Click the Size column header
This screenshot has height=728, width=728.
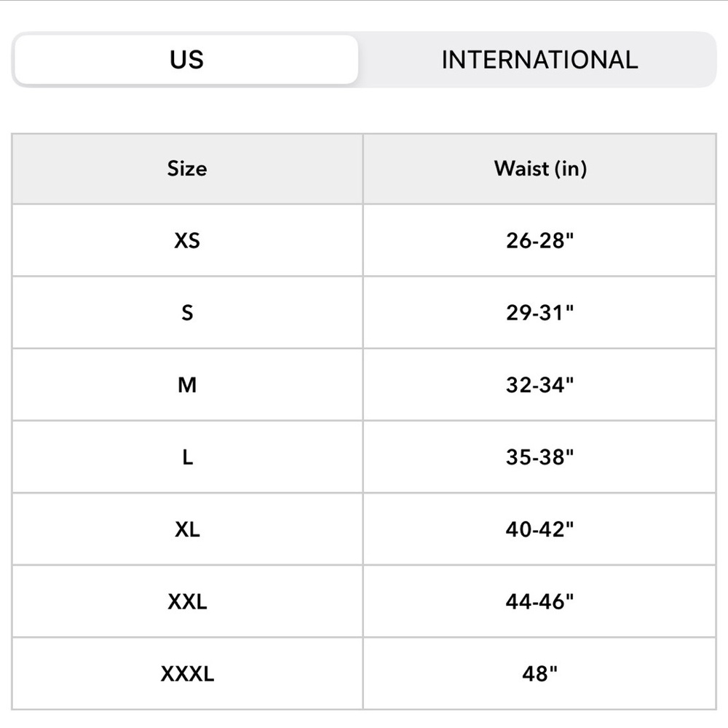click(187, 168)
